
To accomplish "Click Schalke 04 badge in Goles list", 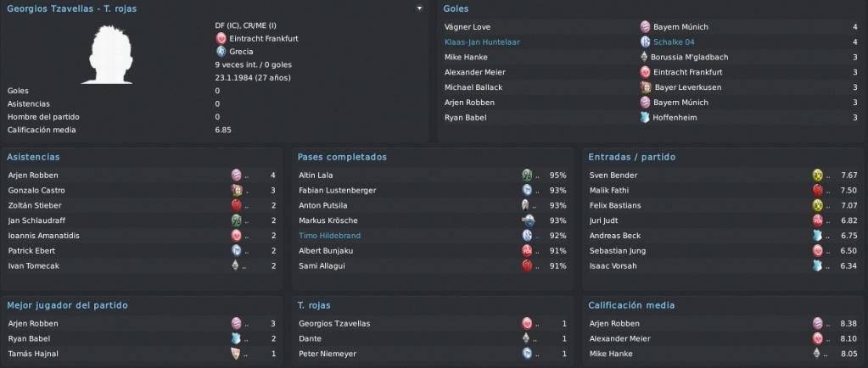I will (x=645, y=42).
